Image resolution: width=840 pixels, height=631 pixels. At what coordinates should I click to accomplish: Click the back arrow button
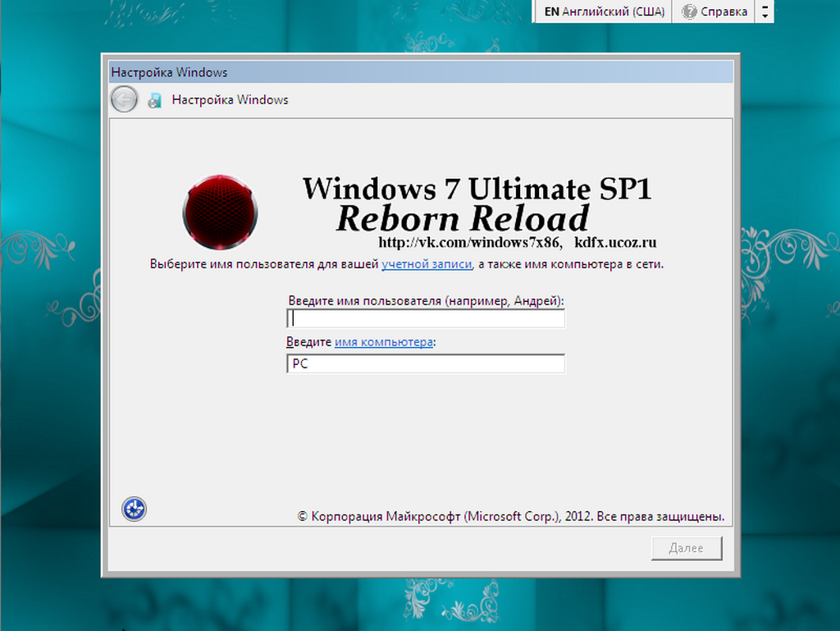(125, 99)
